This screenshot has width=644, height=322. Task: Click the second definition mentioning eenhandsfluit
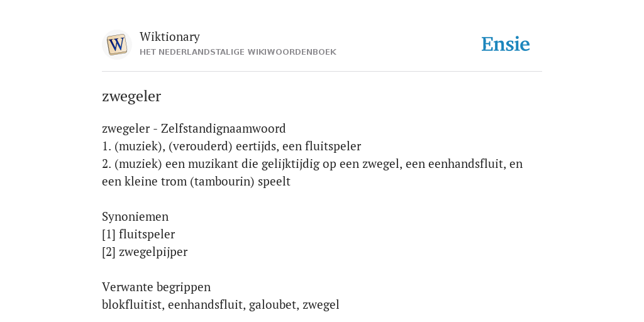pyautogui.click(x=312, y=172)
